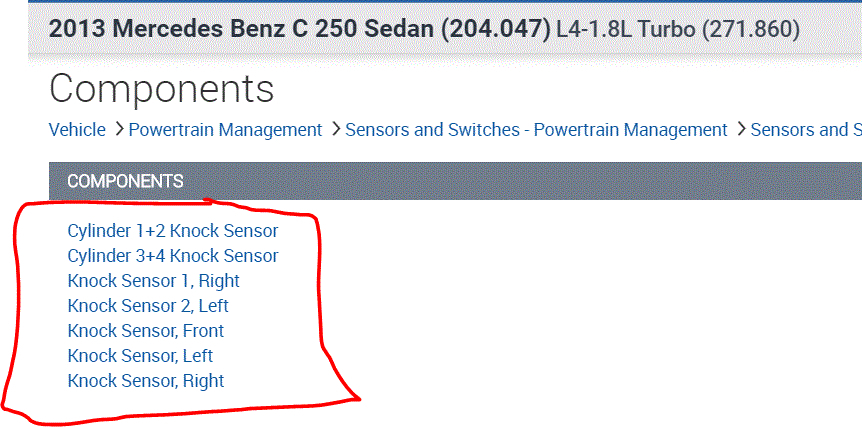Open the Cylinder 3+4 Knock Sensor link

(172, 256)
